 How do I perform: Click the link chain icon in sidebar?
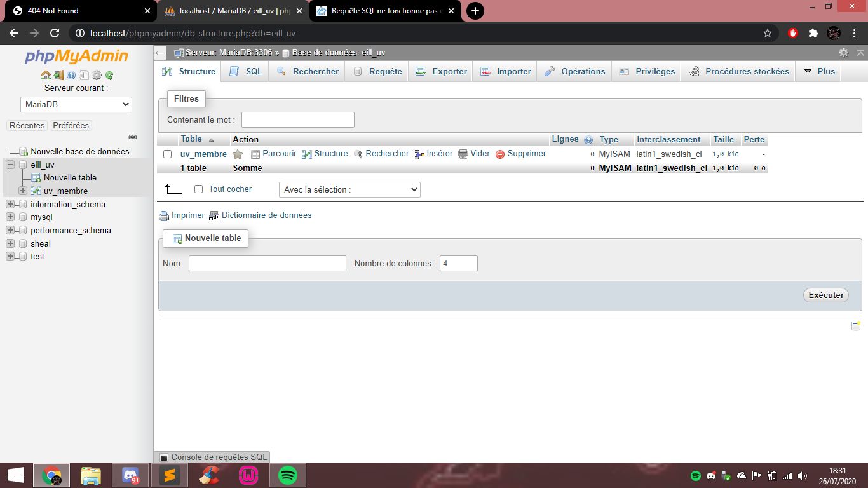133,137
